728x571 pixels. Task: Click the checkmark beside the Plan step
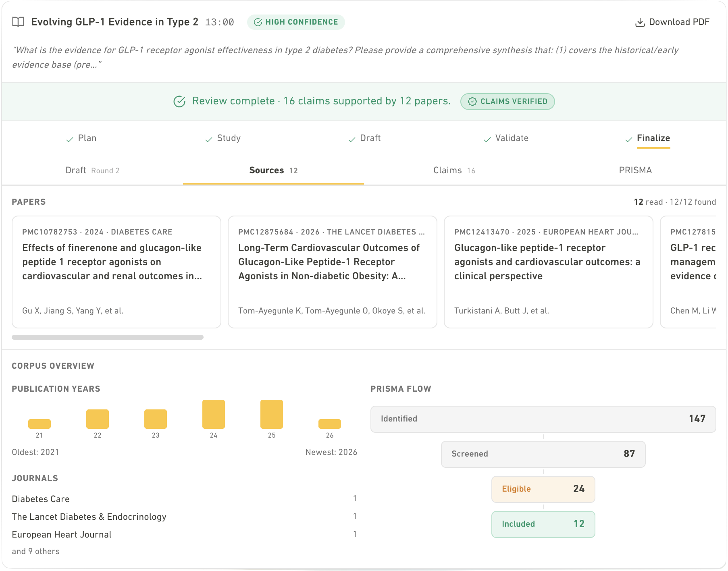[70, 139]
